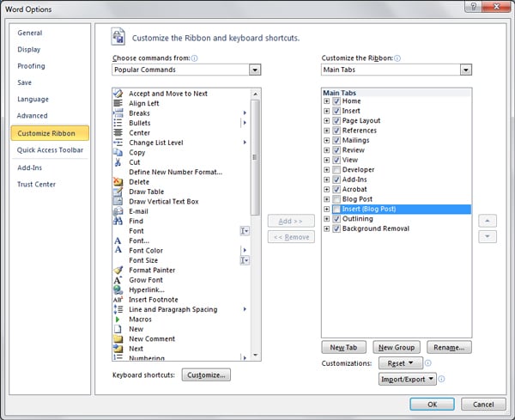Select the Quick Access Toolbar category
The image size is (515, 420).
coord(50,149)
